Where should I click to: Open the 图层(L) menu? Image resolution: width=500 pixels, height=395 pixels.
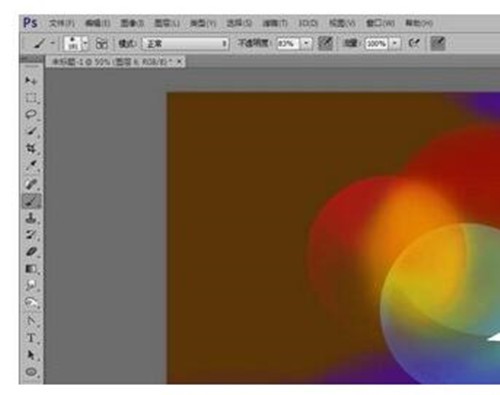pyautogui.click(x=167, y=23)
